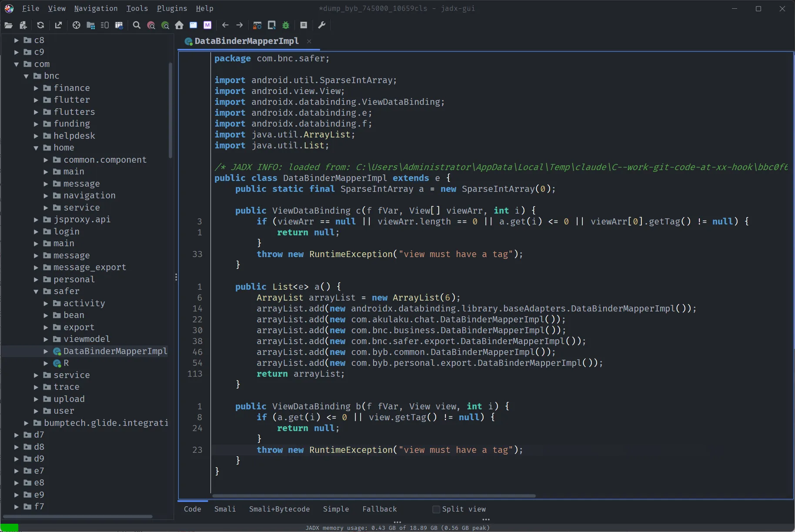This screenshot has height=532, width=795.
Task: Collapse the com package tree arrow
Action: pyautogui.click(x=17, y=64)
